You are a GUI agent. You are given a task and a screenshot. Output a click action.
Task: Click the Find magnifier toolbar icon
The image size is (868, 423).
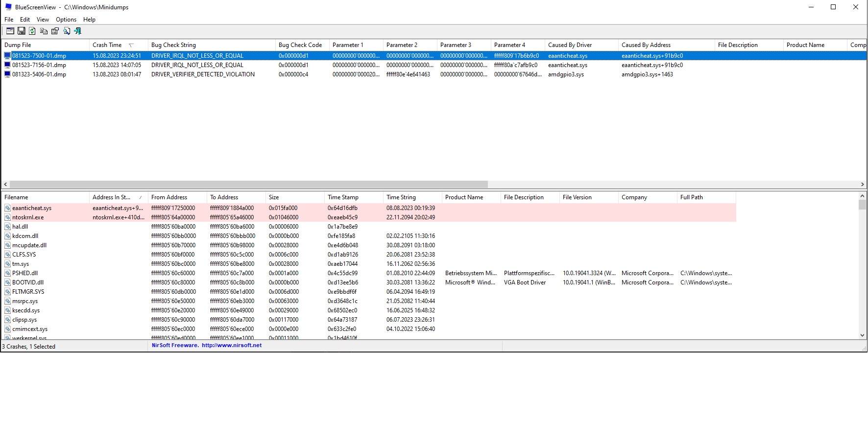pos(67,31)
